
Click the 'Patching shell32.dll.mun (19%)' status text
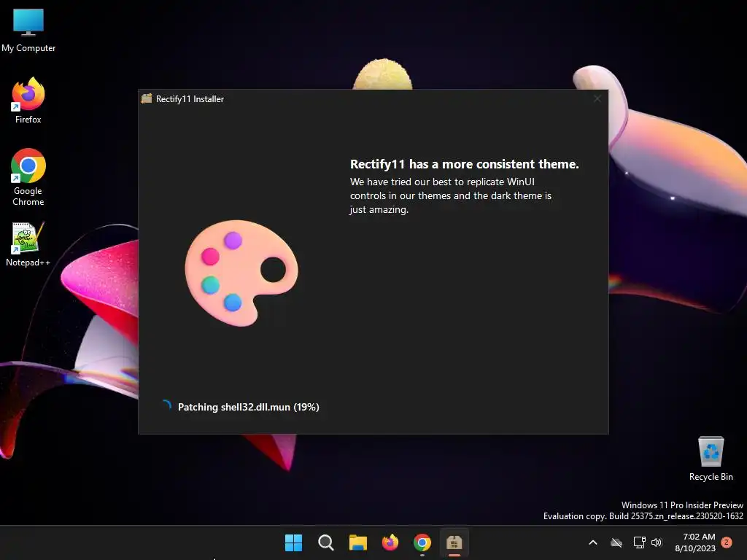click(248, 407)
